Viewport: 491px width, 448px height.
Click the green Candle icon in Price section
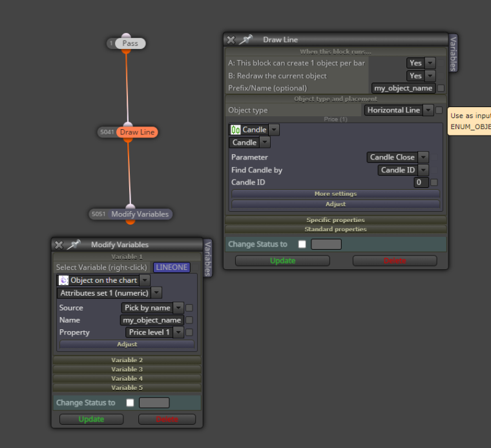[235, 130]
